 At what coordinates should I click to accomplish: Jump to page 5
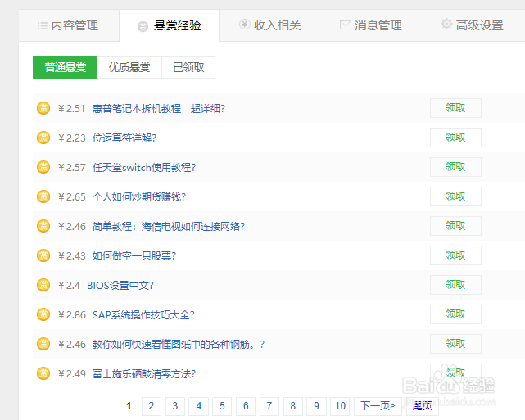click(x=222, y=406)
